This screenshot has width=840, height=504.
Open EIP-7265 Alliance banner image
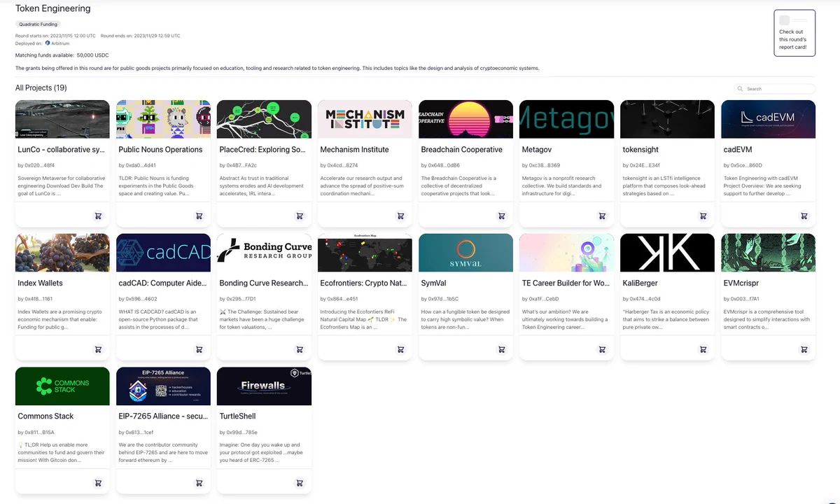163,386
